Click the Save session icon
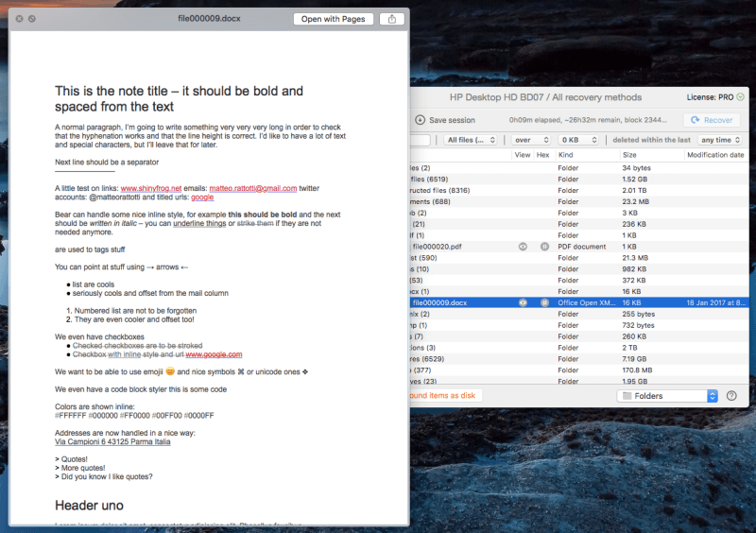The image size is (756, 533). (x=420, y=120)
